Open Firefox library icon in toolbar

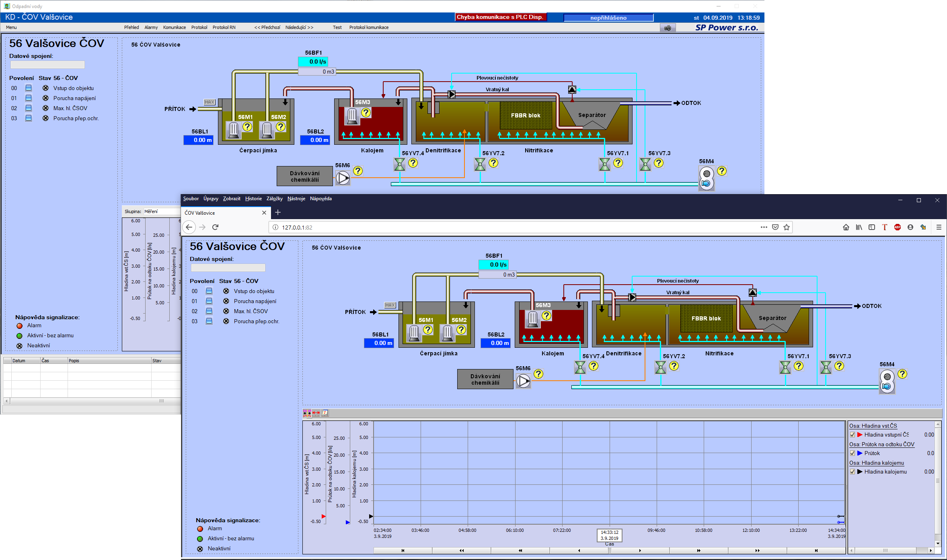point(859,227)
